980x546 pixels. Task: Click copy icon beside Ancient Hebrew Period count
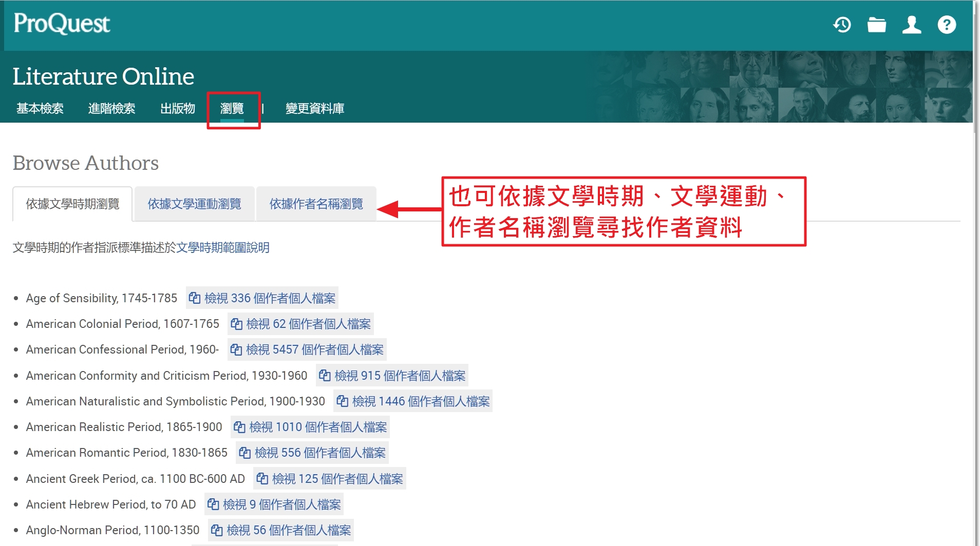click(x=213, y=504)
